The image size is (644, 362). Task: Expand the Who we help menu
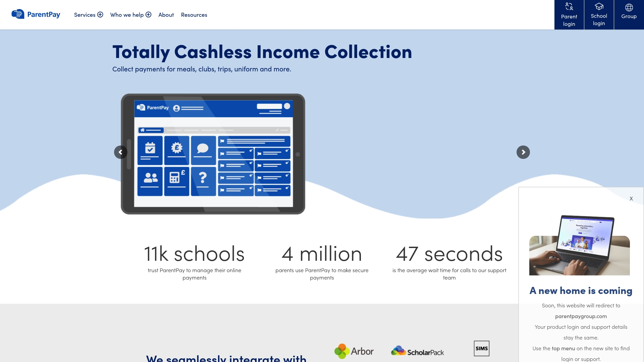131,15
